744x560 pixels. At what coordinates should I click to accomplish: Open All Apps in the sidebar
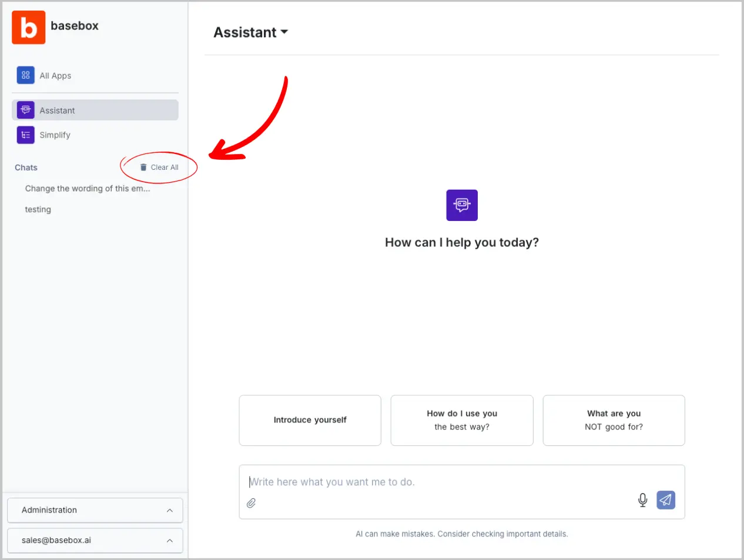55,76
